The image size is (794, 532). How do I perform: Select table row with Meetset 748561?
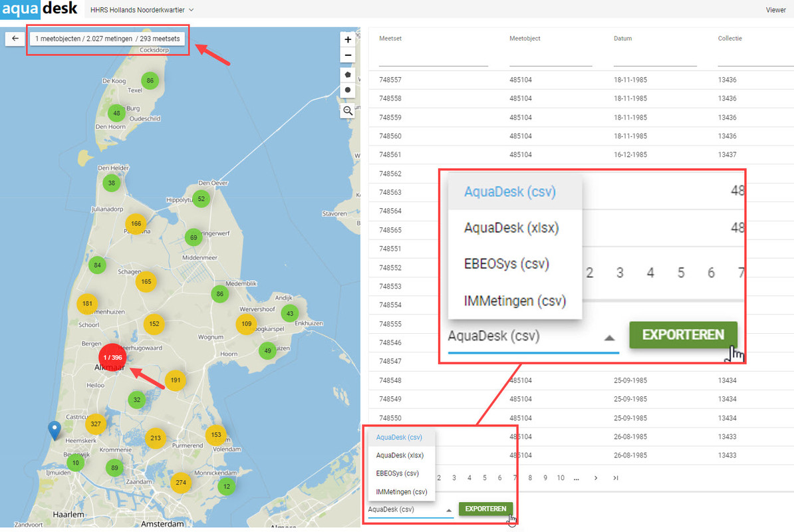(581, 155)
